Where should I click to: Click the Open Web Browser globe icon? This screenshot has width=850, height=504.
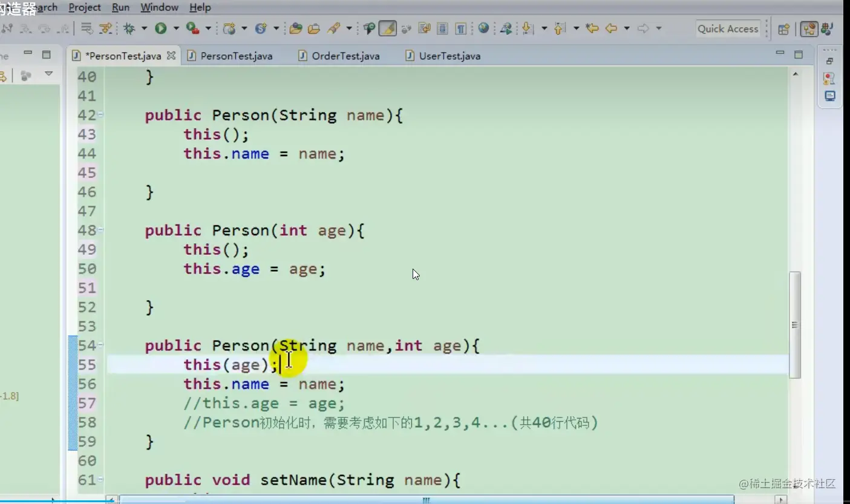click(483, 28)
